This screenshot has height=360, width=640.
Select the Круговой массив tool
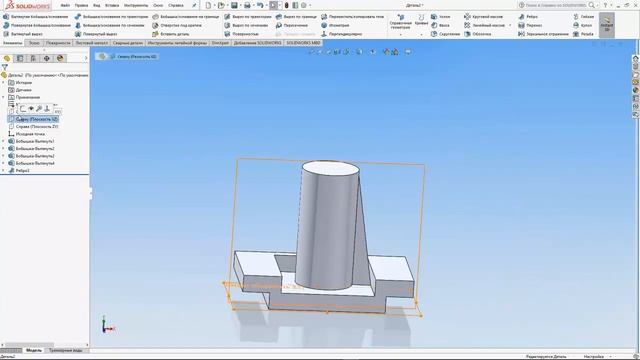[483, 17]
